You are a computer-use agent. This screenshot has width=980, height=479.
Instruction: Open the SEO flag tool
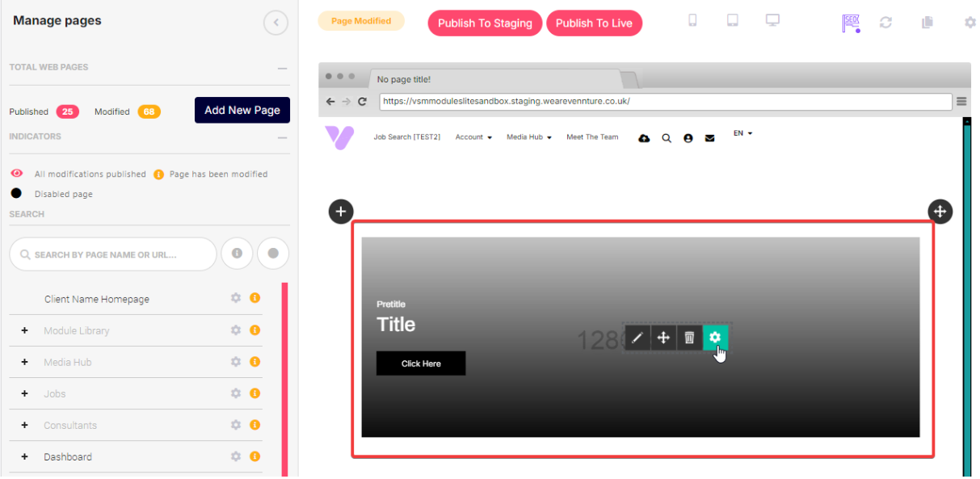851,23
